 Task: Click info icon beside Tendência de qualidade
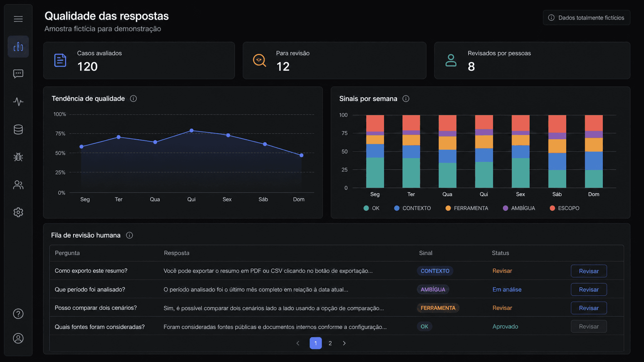(x=133, y=98)
